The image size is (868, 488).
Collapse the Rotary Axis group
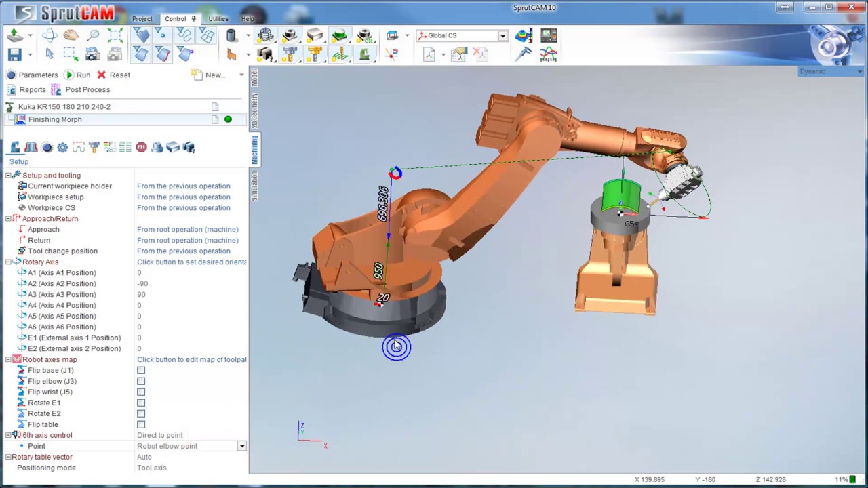9,262
